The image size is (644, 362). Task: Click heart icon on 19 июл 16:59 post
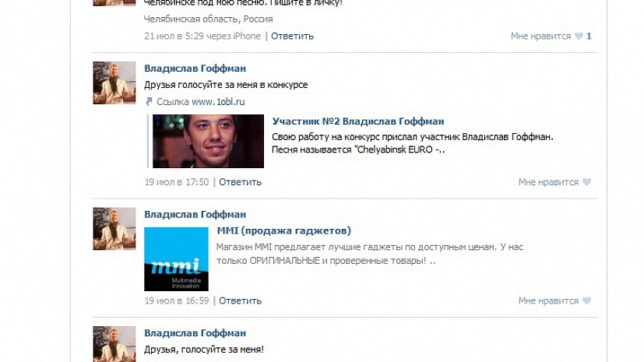click(586, 300)
